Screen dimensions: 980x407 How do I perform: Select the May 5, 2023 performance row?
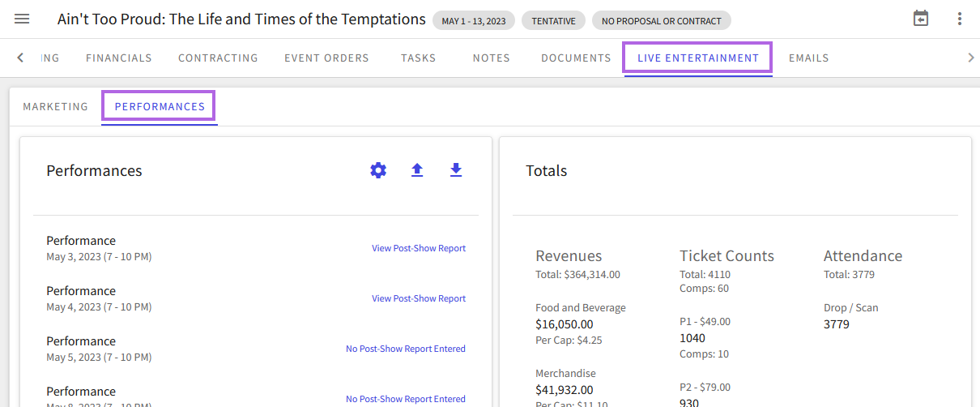(256, 349)
